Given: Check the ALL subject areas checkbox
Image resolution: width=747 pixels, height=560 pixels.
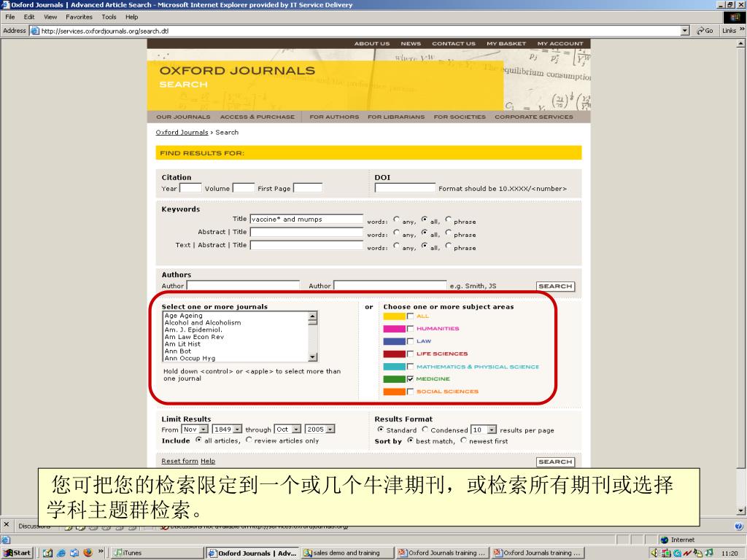Looking at the screenshot, I should [x=410, y=316].
